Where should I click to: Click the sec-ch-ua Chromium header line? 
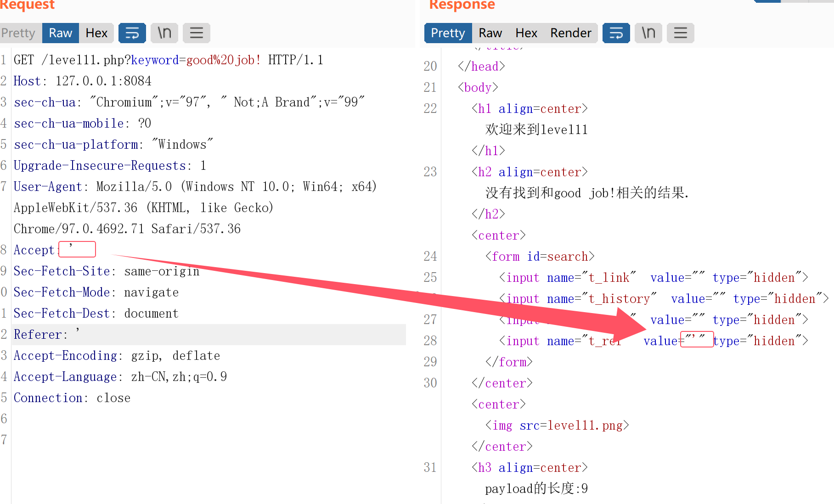[x=189, y=102]
